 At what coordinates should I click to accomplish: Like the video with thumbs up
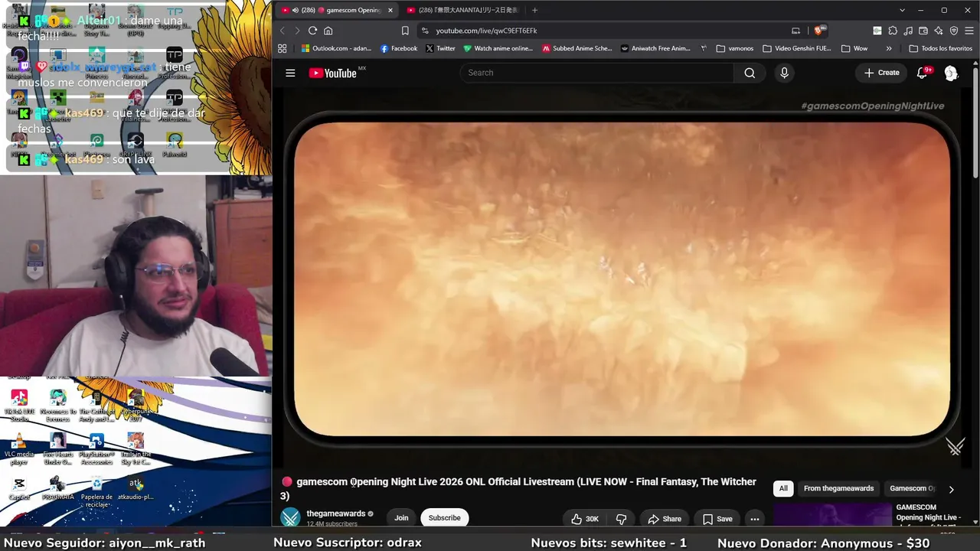click(584, 519)
